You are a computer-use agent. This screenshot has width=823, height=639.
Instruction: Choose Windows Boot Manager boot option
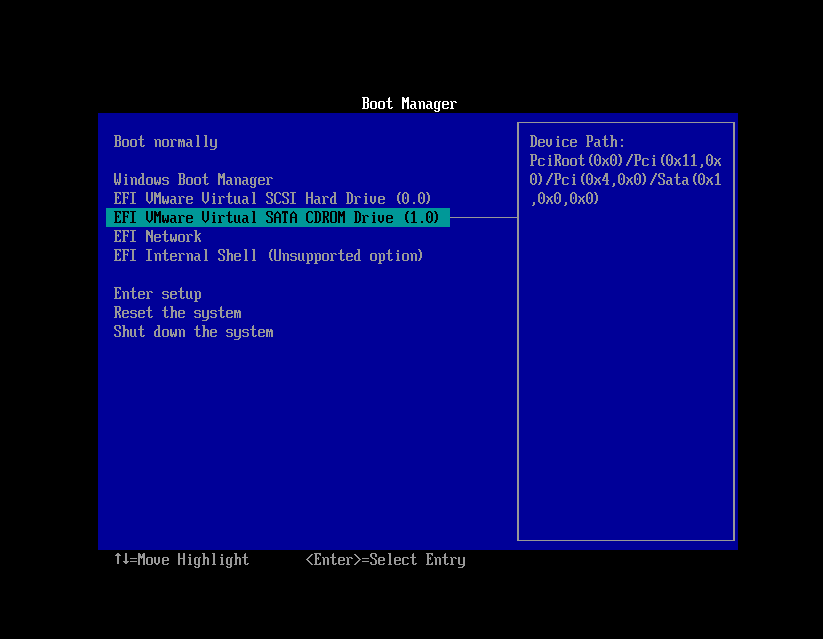193,180
